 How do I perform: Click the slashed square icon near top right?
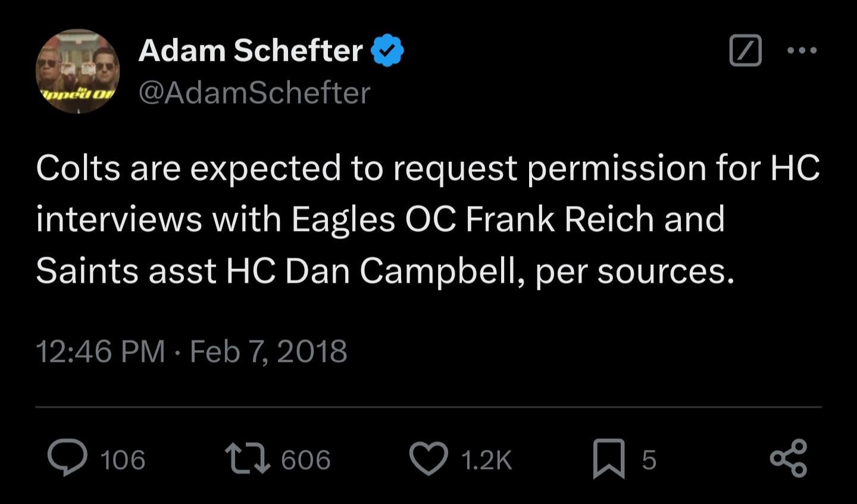(x=745, y=51)
